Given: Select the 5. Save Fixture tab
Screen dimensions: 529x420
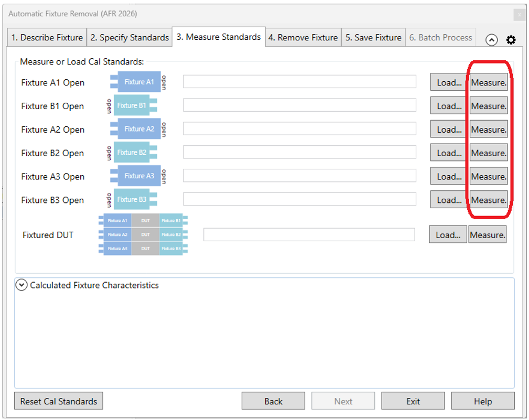Looking at the screenshot, I should (373, 38).
